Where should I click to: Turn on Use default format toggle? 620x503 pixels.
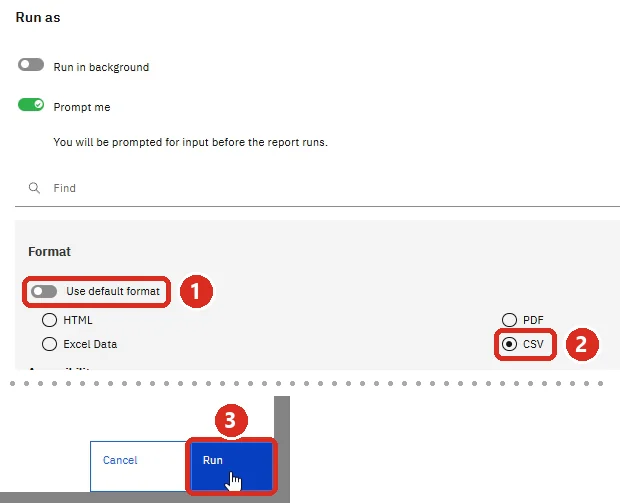[x=44, y=291]
